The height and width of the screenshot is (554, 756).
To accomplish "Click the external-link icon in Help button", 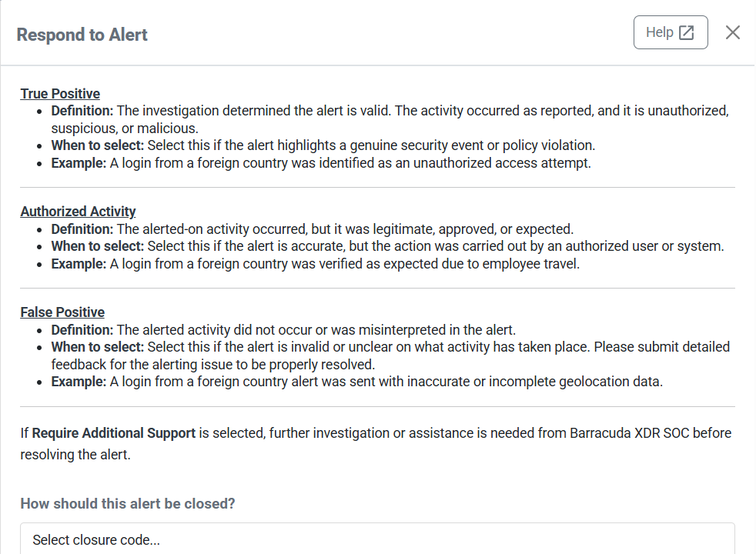I will click(686, 32).
